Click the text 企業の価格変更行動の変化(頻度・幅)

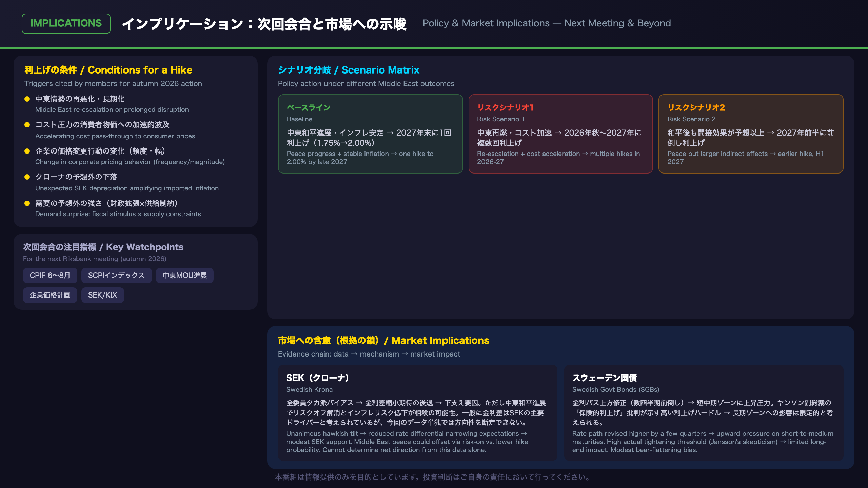pos(101,151)
